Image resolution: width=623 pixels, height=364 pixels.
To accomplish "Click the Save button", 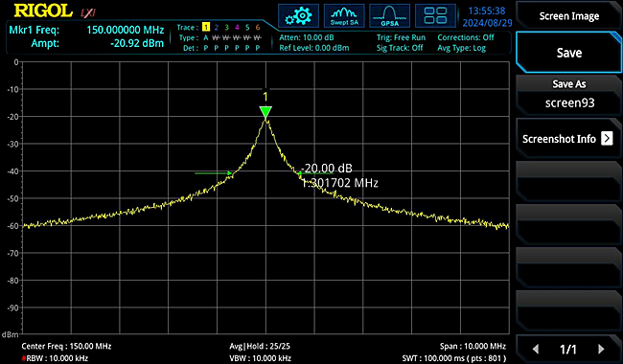I will pyautogui.click(x=569, y=53).
